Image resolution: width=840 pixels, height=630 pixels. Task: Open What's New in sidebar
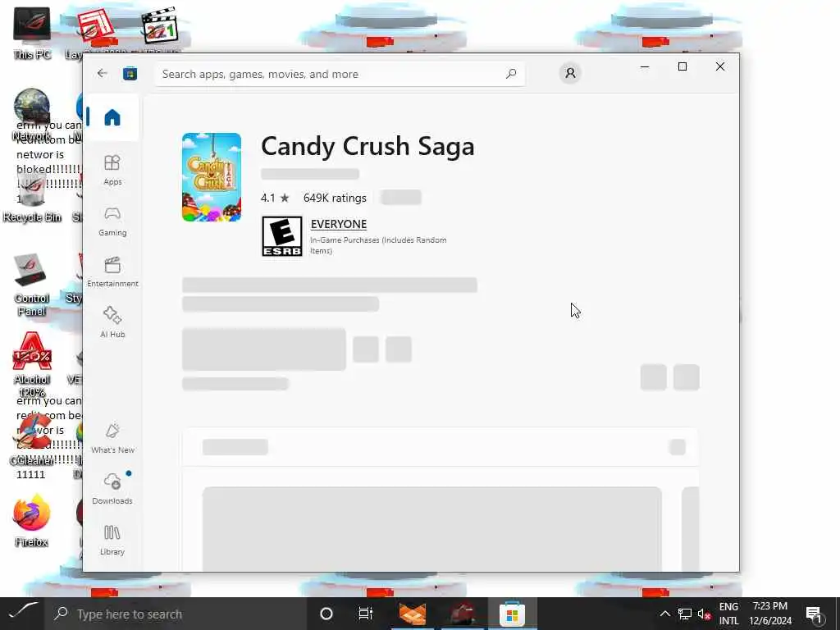[x=112, y=438]
